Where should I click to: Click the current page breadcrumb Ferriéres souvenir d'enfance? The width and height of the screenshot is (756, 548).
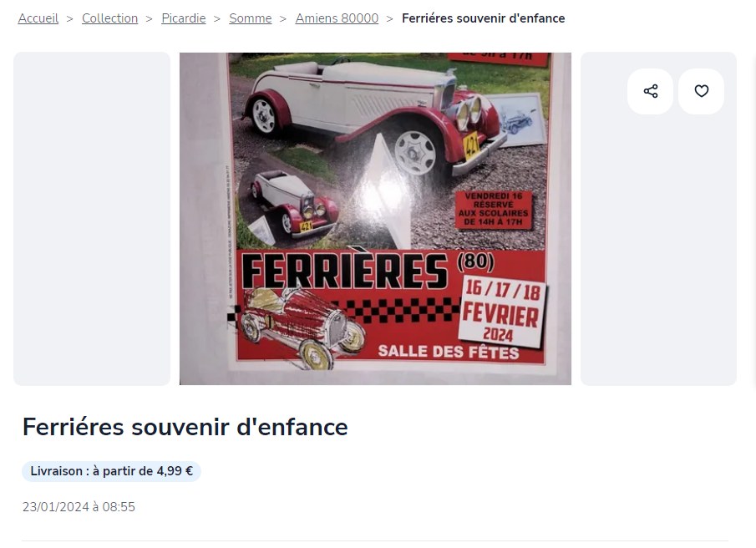(483, 18)
